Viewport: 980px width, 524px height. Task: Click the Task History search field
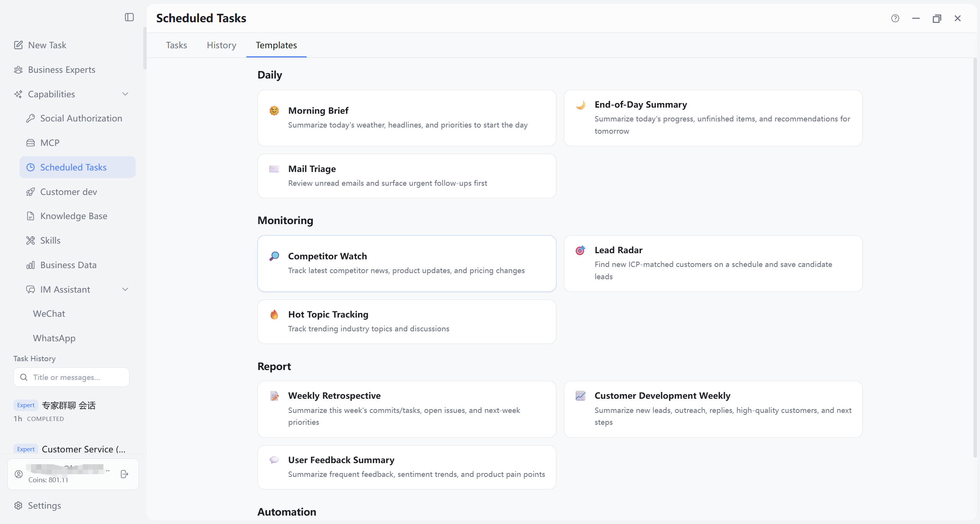coord(71,377)
